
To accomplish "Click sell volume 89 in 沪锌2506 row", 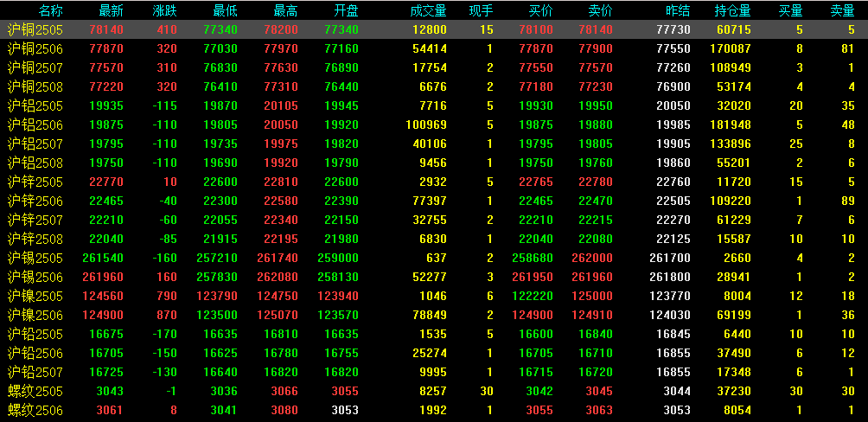I will click(x=848, y=201).
